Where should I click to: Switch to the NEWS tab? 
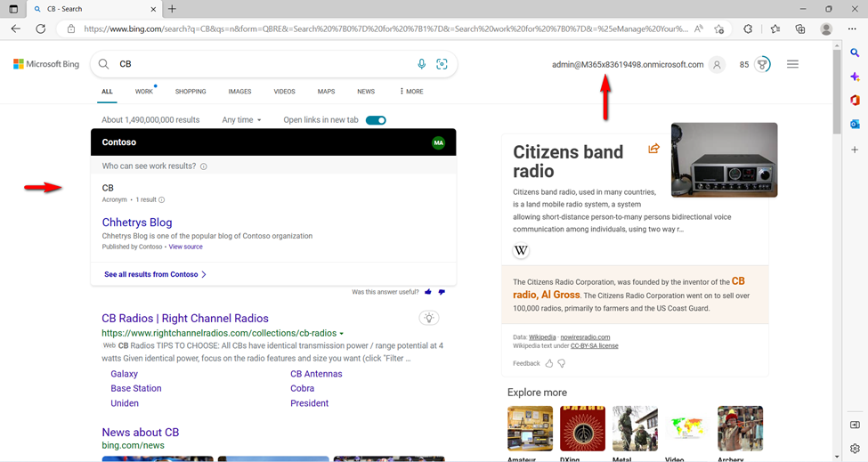366,92
